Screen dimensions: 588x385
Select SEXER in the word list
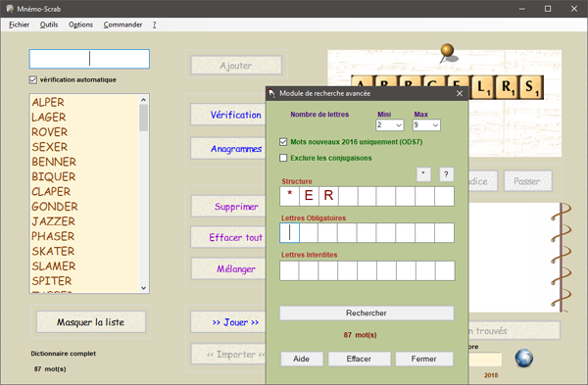[x=50, y=147]
